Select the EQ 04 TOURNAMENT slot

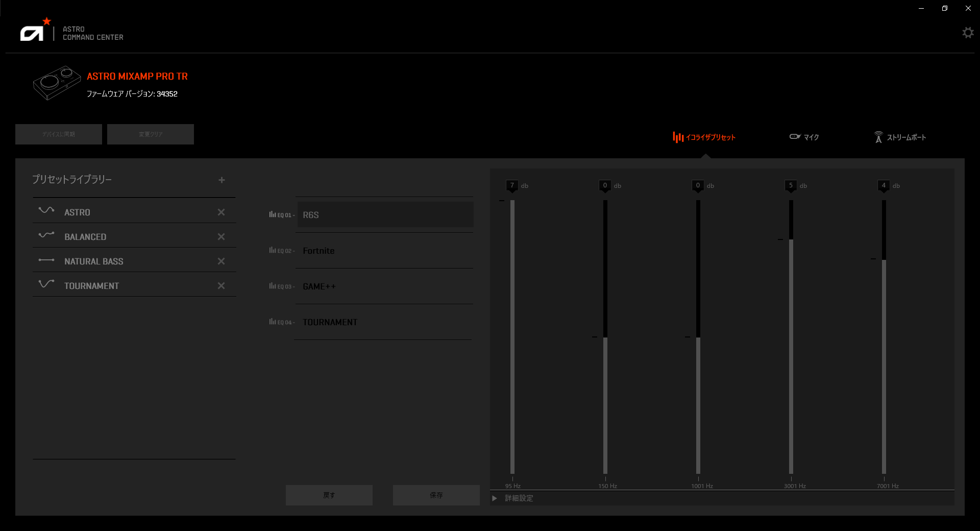(385, 322)
